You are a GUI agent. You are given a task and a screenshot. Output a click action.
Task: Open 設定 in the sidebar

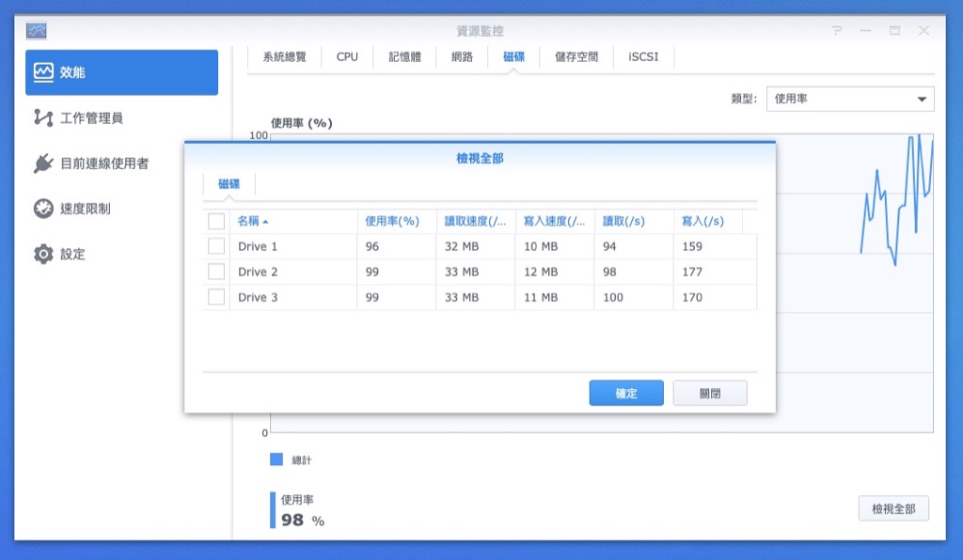121,254
